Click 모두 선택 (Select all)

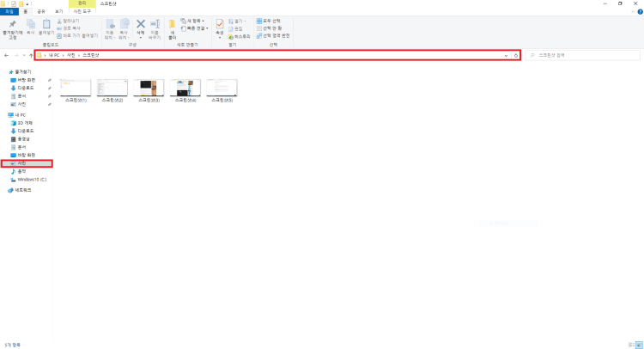269,21
